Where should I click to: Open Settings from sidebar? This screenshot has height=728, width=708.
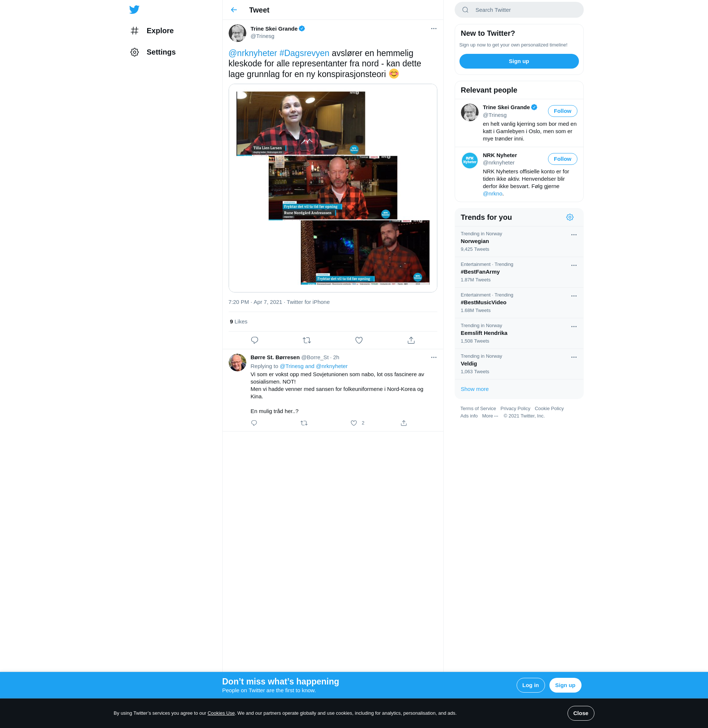(x=161, y=52)
